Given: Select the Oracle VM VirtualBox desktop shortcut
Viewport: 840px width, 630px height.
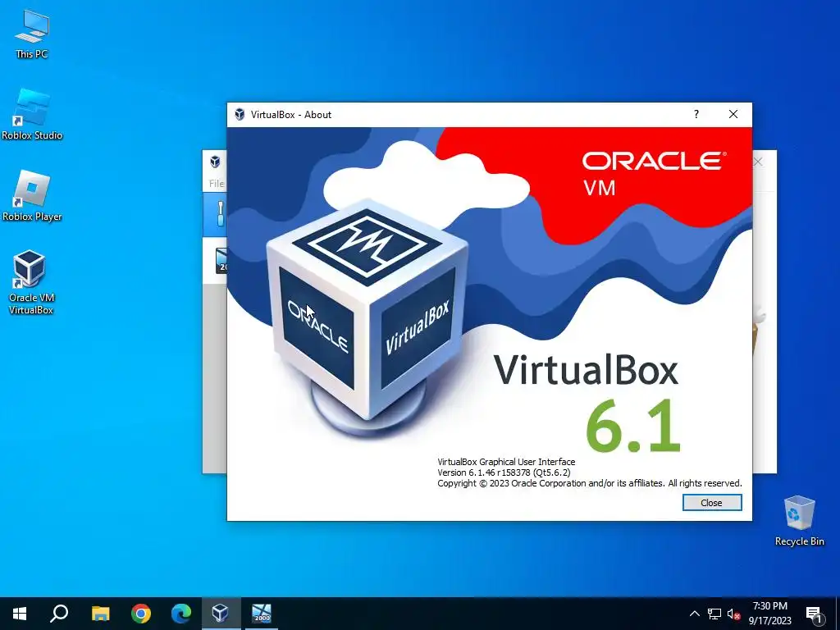Looking at the screenshot, I should (x=30, y=282).
